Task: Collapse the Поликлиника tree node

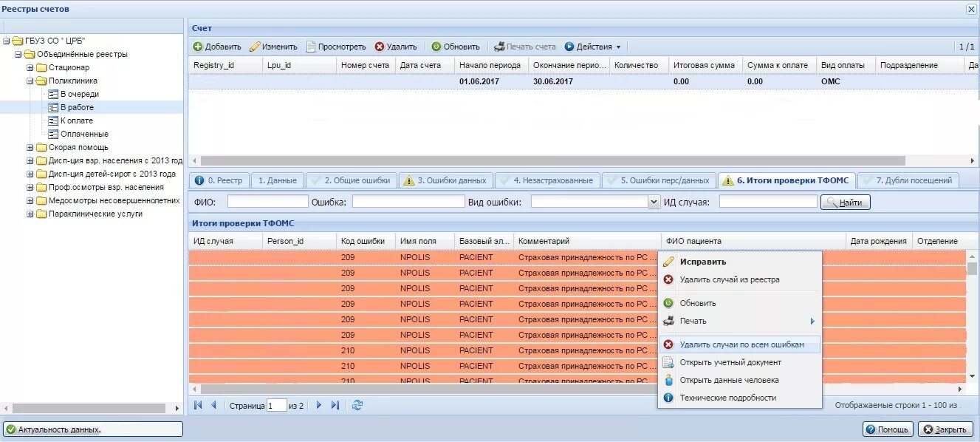Action: point(30,81)
